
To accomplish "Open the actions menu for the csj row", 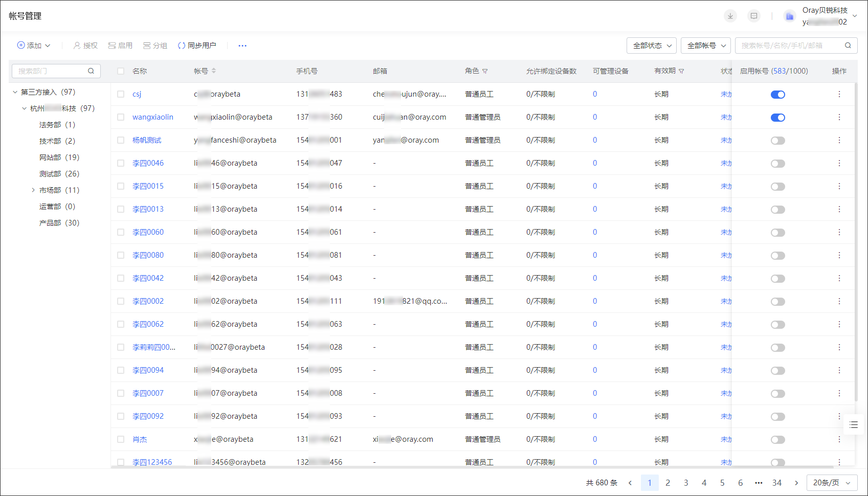I will coord(839,94).
